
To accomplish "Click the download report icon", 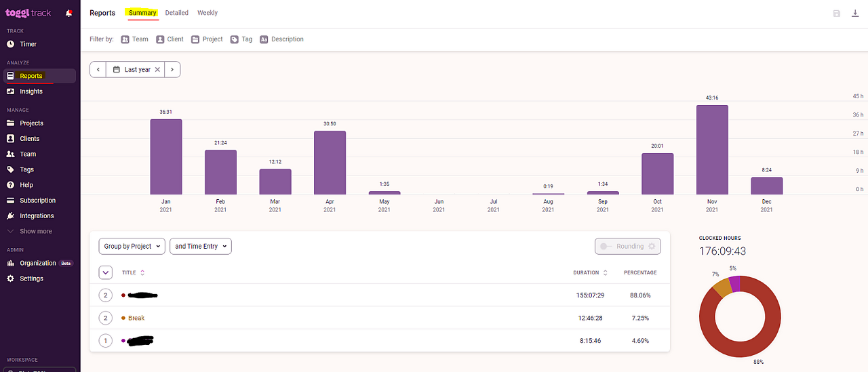I will 855,14.
